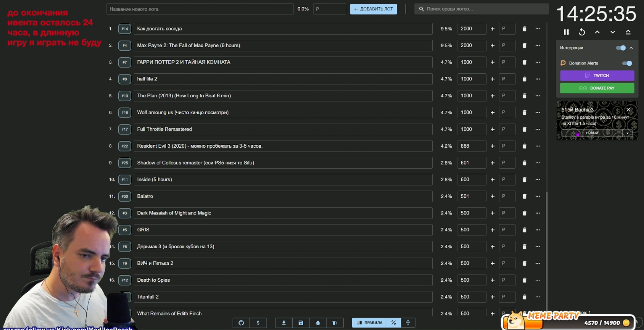
Task: Edit the Balatro lot name field
Action: click(283, 196)
